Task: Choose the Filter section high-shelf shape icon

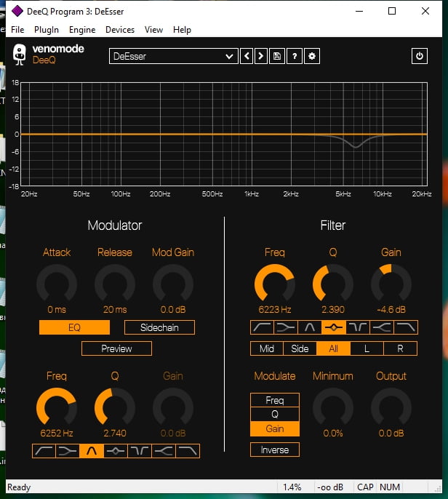Action: point(382,327)
